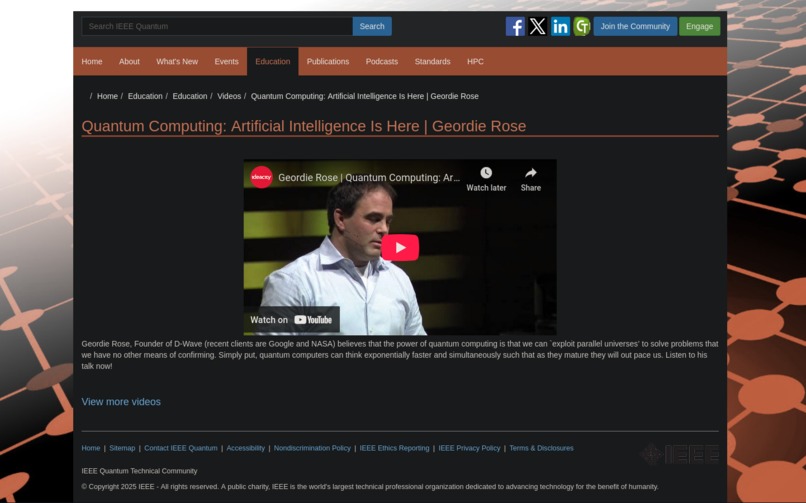
Task: Open the Standards menu item
Action: [433, 62]
